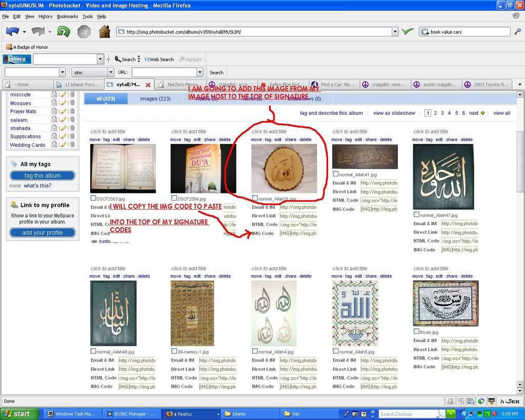Tick the checkbox for DSCF2563.jpg
Image resolution: width=525 pixels, height=420 pixels.
tap(93, 198)
